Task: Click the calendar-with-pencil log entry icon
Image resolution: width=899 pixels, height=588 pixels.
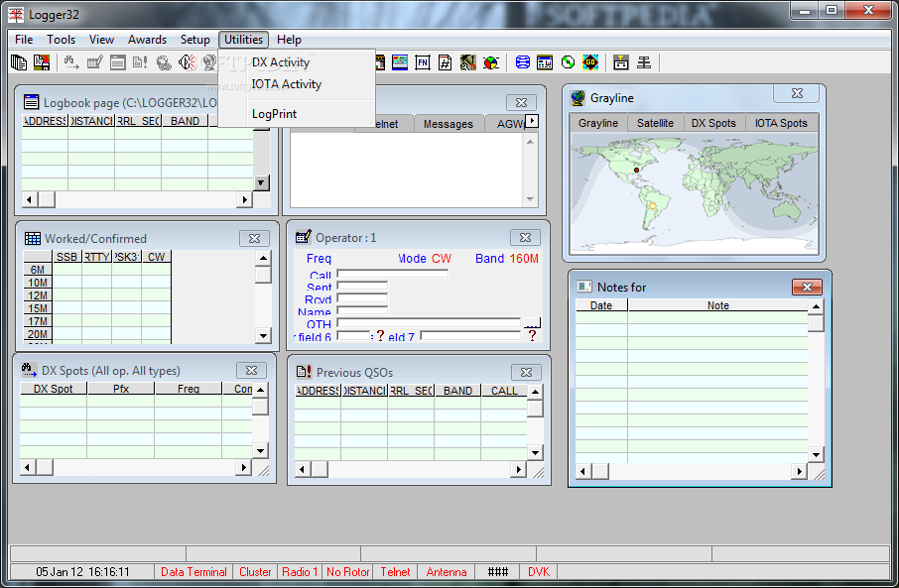Action: coord(94,62)
